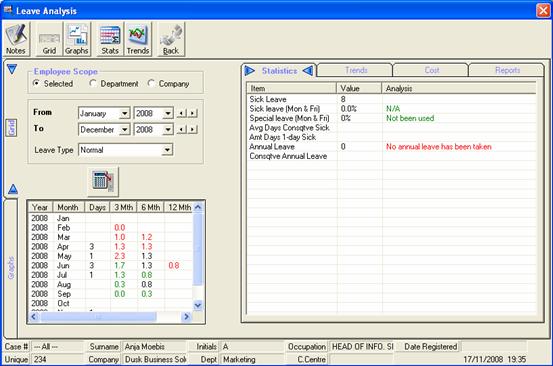The image size is (553, 366).
Task: Step From date backward with left arrow
Action: (x=181, y=114)
